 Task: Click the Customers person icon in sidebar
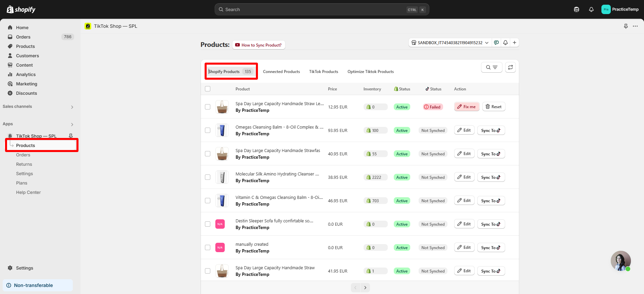click(10, 56)
